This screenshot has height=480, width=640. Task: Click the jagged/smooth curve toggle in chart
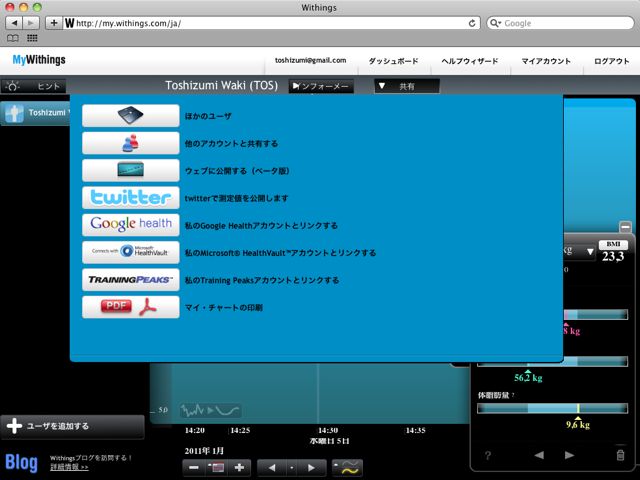[210, 410]
